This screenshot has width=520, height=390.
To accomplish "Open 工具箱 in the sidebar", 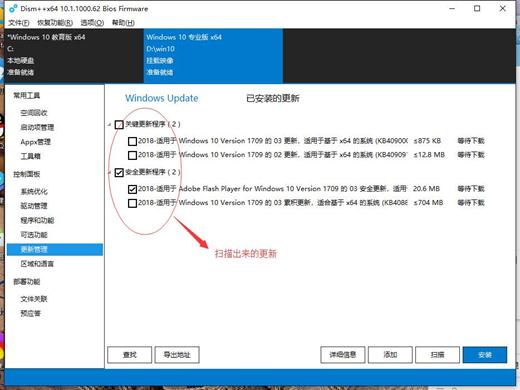I will pos(31,156).
